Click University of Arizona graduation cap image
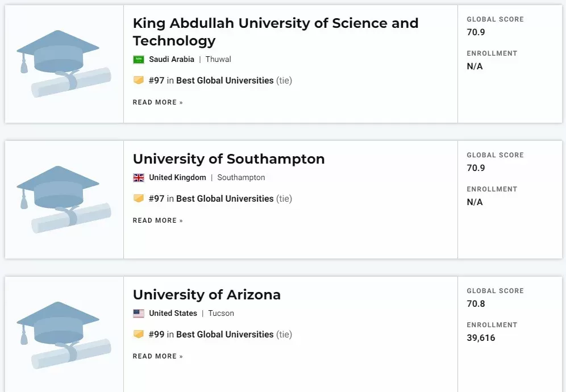Viewport: 566px width, 392px height. (x=64, y=335)
